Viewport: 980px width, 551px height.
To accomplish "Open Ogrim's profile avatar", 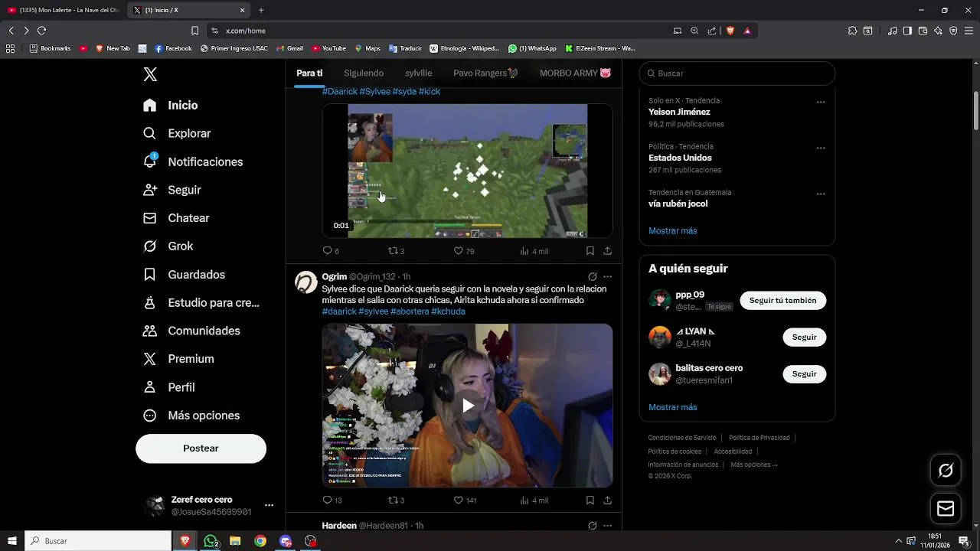I will tap(306, 282).
